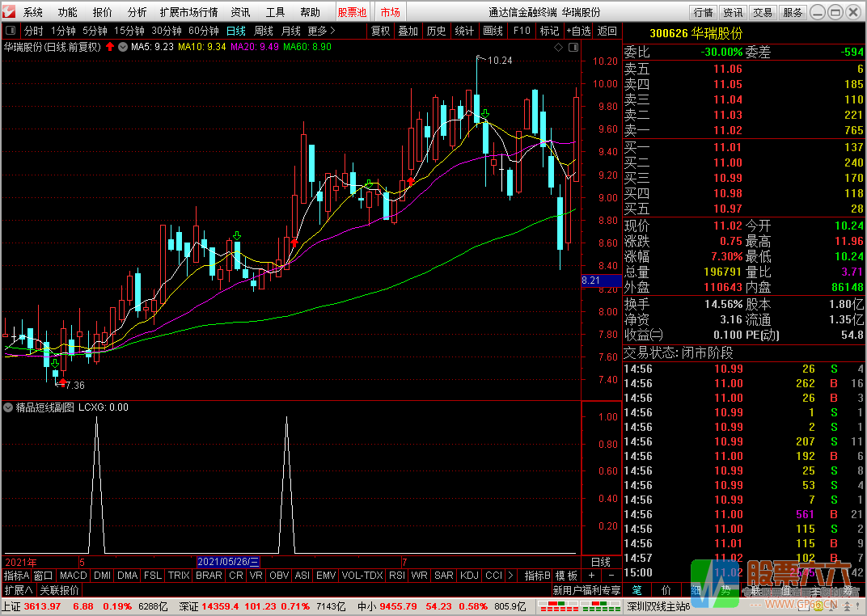Open the 分析 menu
Image resolution: width=867 pixels, height=616 pixels.
click(x=137, y=12)
